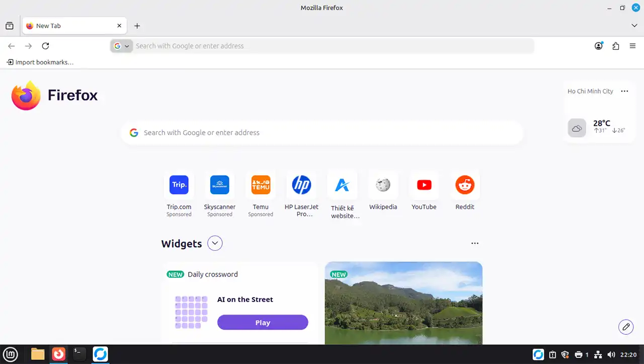The image size is (644, 364).
Task: Open the Firefox account icon
Action: (x=599, y=46)
